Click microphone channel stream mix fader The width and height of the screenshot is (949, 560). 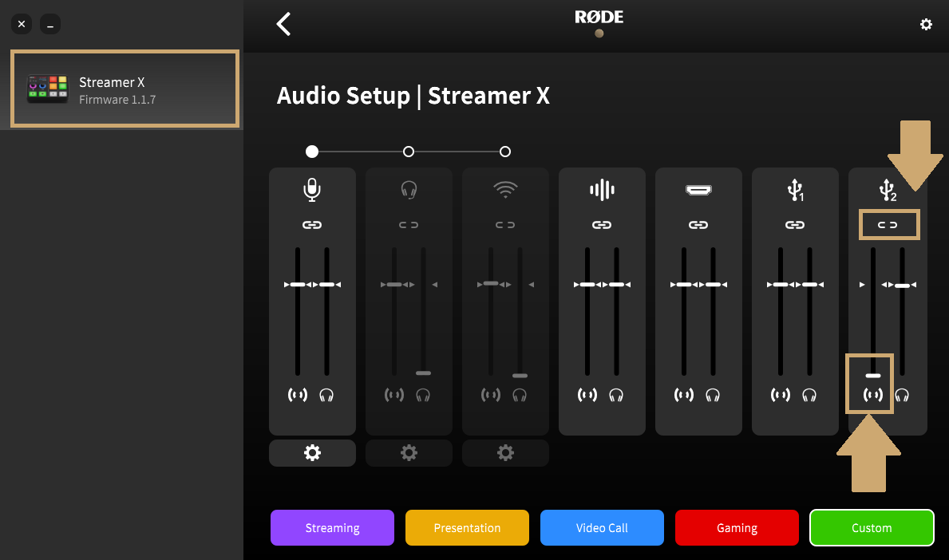click(298, 284)
